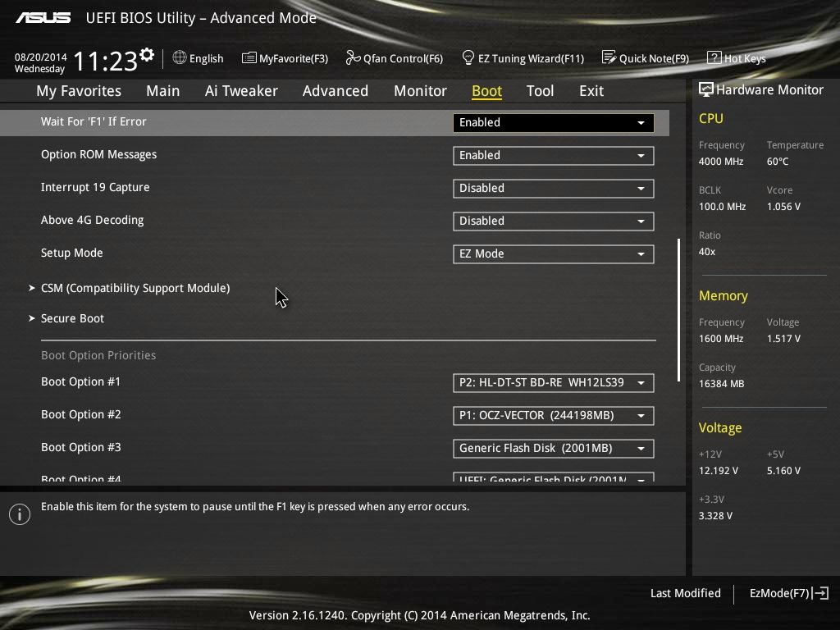
Task: Click CPU temperature 60°C value
Action: [x=778, y=162]
